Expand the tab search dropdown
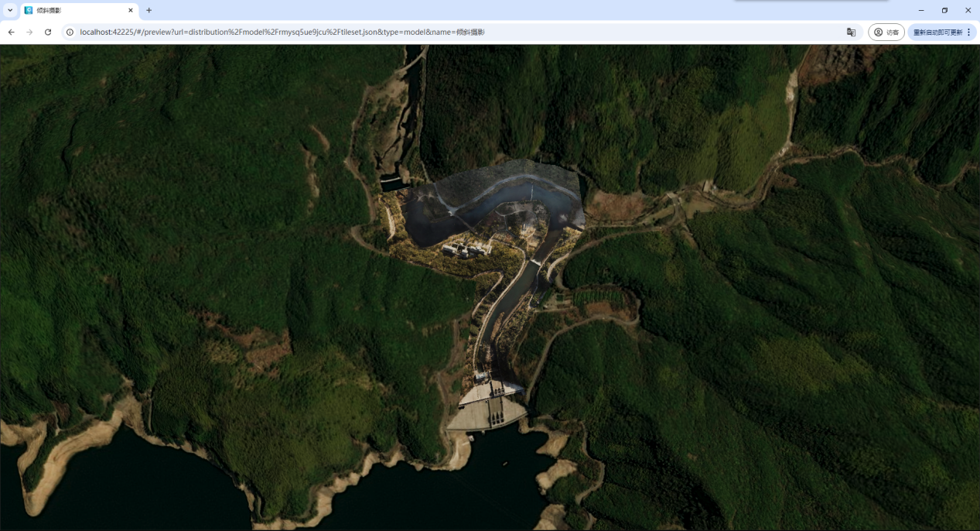980x531 pixels. click(x=10, y=10)
